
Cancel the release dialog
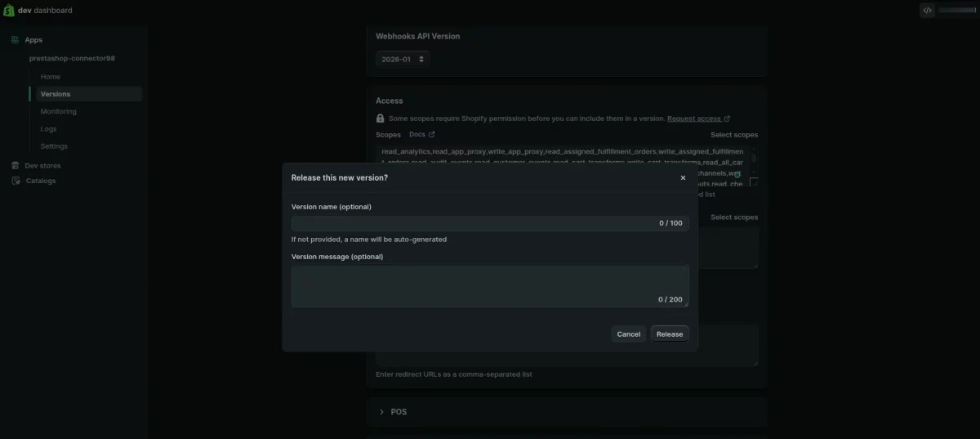coord(628,334)
